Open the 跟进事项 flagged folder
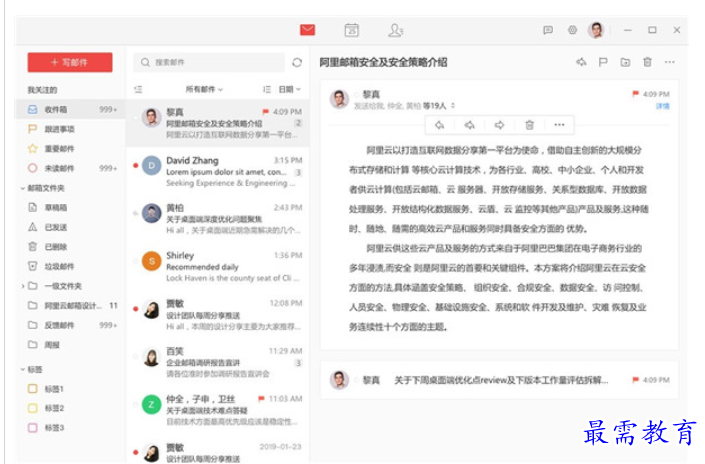The height and width of the screenshot is (464, 705). [71, 129]
